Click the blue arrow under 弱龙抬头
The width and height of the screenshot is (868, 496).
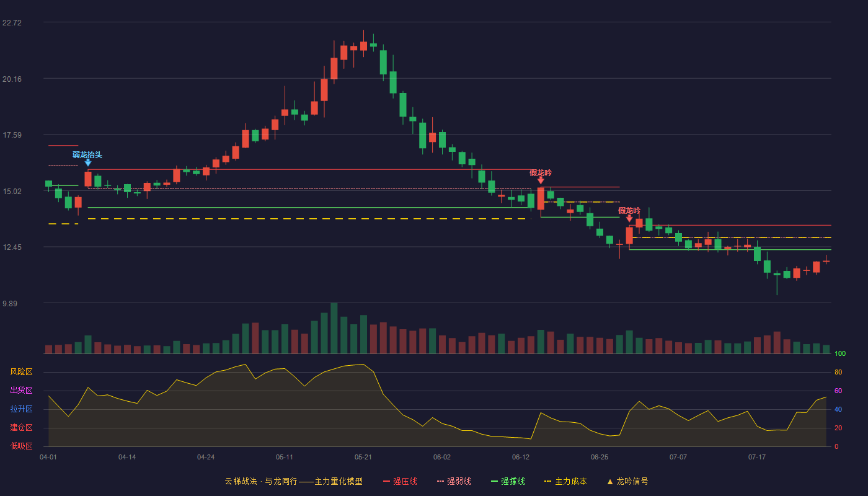88,162
